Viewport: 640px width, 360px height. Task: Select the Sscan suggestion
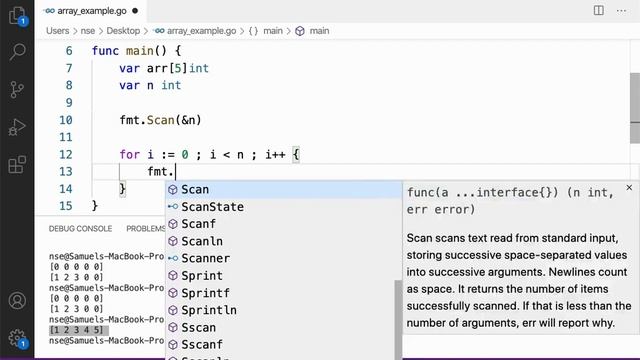pos(284,327)
